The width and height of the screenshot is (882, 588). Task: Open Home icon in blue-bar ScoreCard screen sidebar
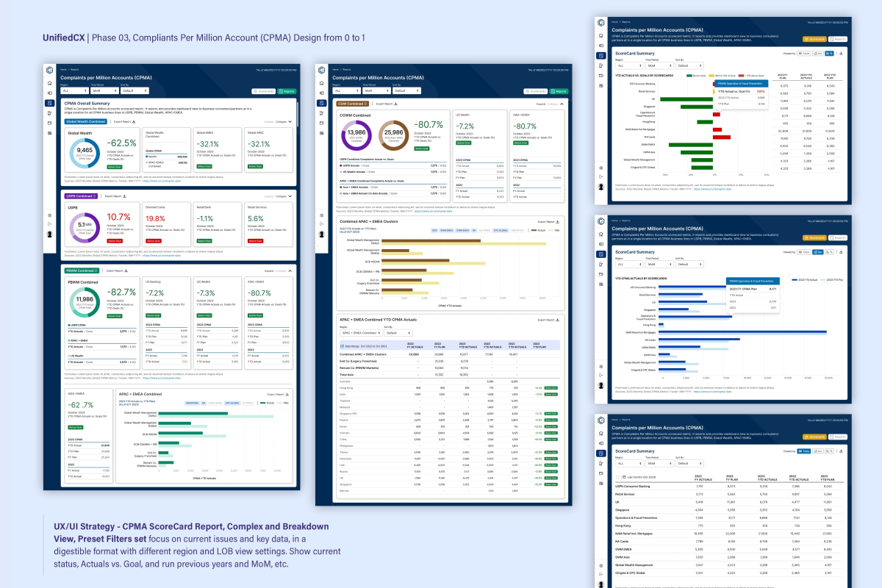coord(601,234)
